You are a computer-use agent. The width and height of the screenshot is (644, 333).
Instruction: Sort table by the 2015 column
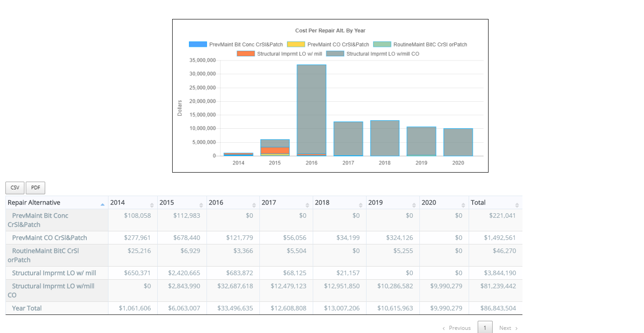201,205
